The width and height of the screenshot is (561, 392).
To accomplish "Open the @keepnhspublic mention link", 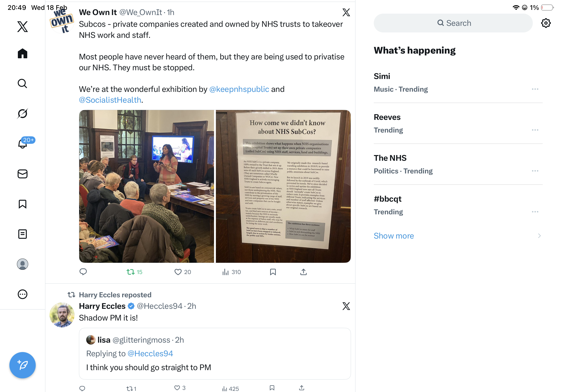I will tap(239, 89).
